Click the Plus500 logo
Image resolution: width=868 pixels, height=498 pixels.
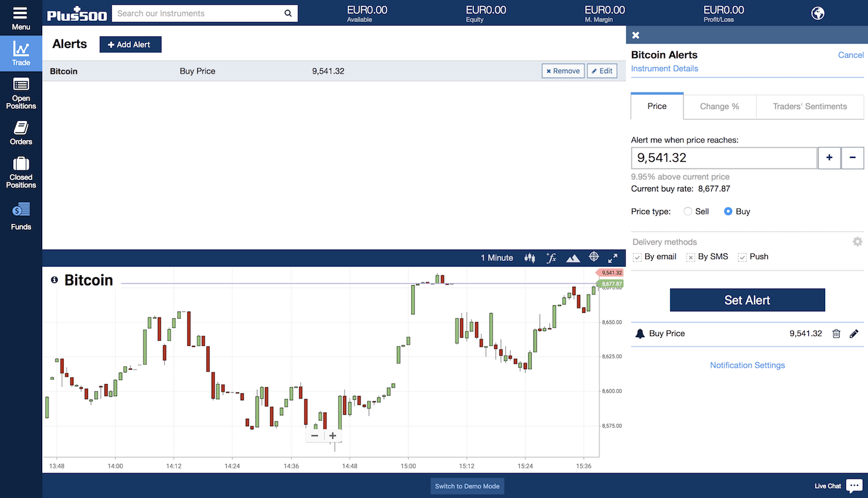(77, 14)
